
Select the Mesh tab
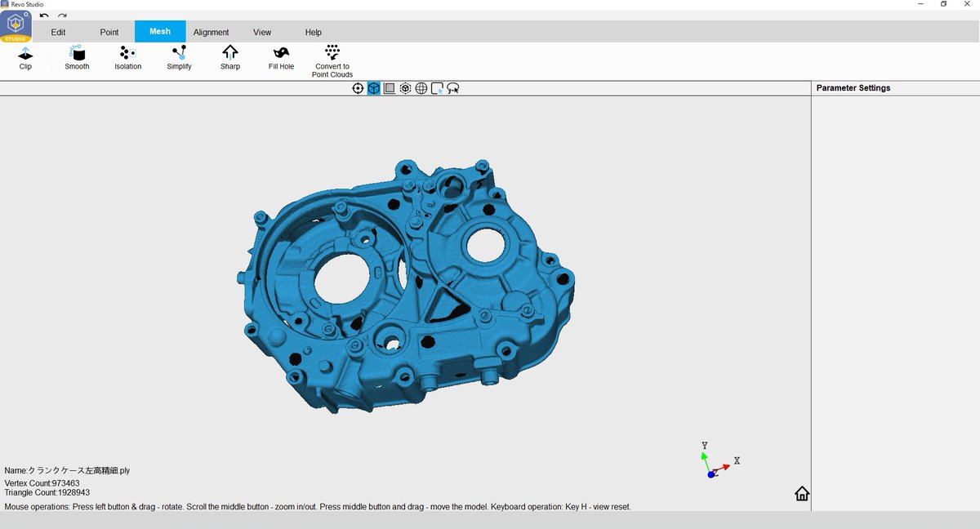click(x=160, y=32)
